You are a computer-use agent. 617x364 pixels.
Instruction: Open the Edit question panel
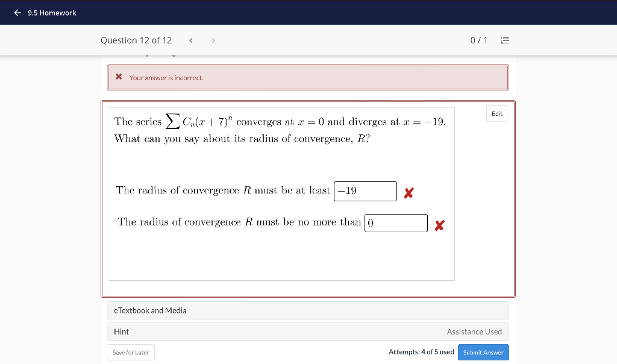coord(496,113)
